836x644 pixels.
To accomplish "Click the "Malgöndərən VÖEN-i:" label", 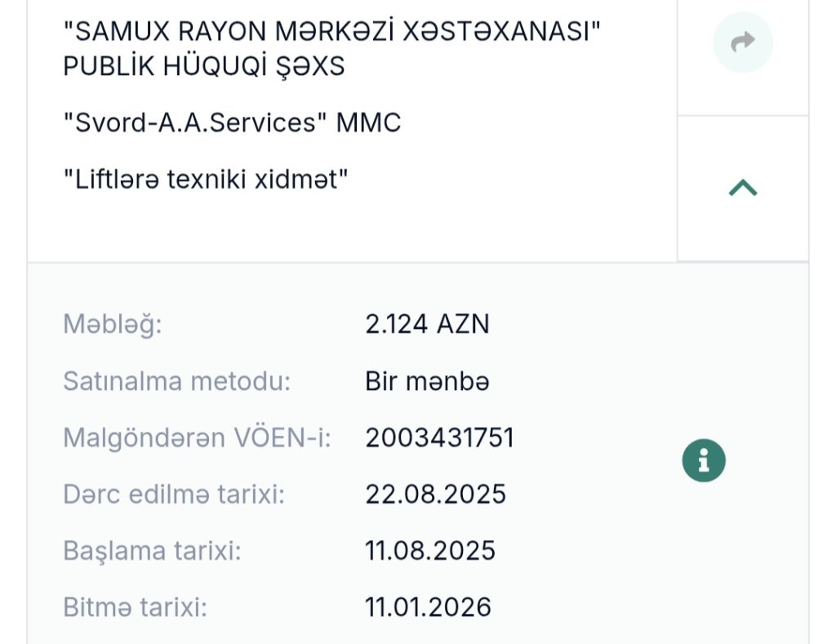I will click(x=197, y=437).
